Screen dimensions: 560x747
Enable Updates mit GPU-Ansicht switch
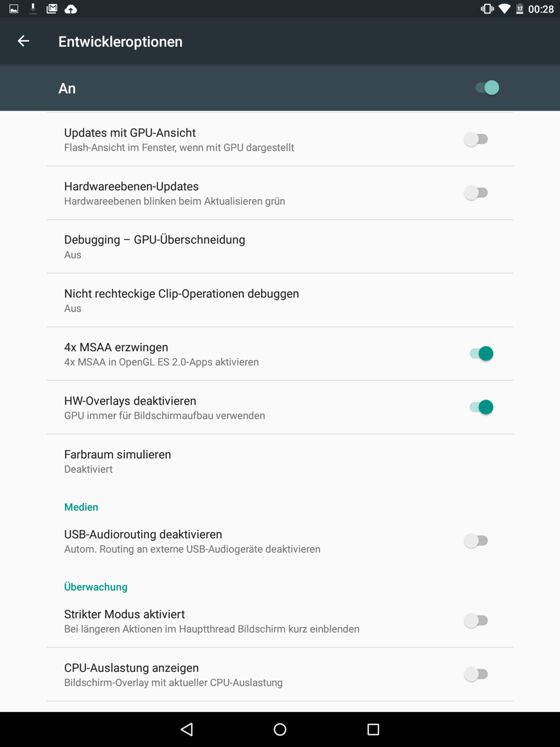pyautogui.click(x=476, y=139)
